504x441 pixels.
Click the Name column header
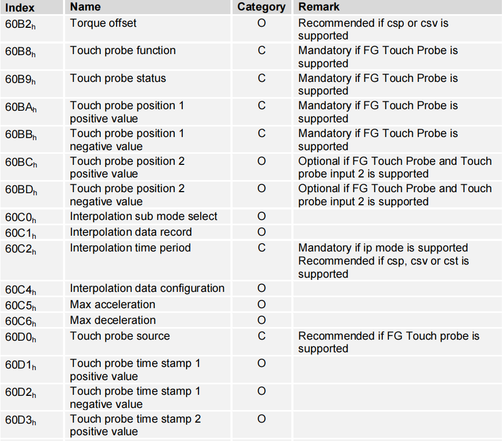pos(86,7)
